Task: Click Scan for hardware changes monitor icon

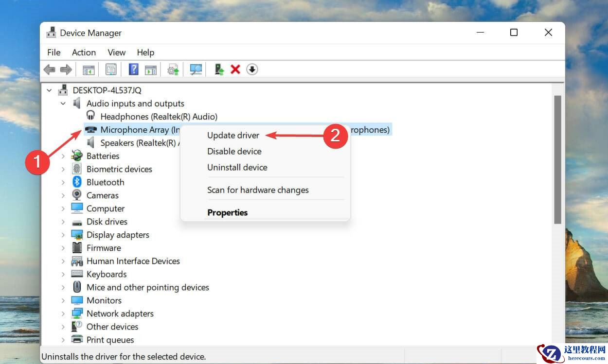Action: [196, 70]
